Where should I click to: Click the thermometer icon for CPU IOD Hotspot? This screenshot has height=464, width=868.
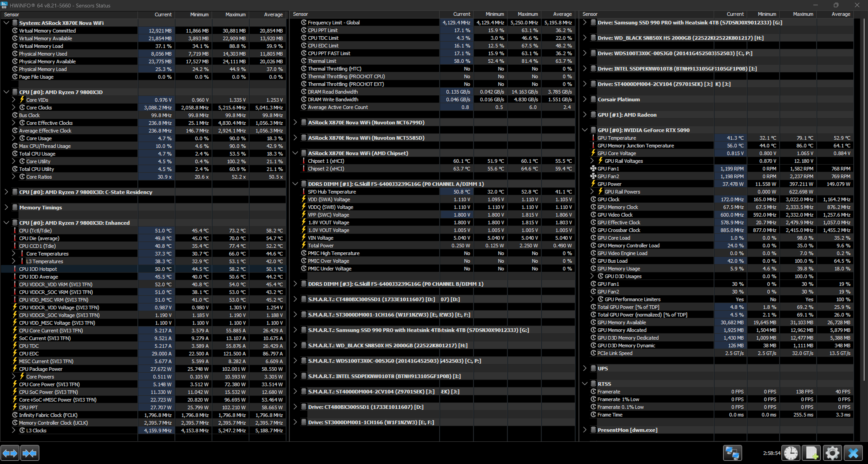tap(15, 269)
